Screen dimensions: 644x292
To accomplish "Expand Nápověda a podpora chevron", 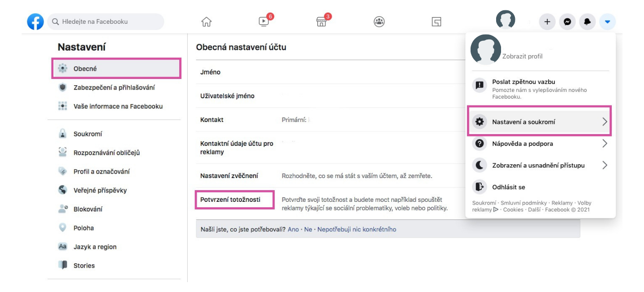I will (605, 144).
